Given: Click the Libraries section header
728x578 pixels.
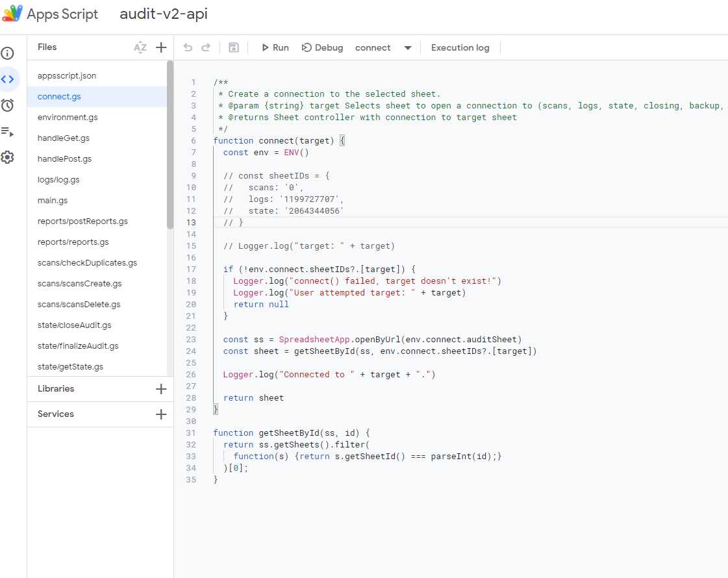Looking at the screenshot, I should (x=56, y=389).
